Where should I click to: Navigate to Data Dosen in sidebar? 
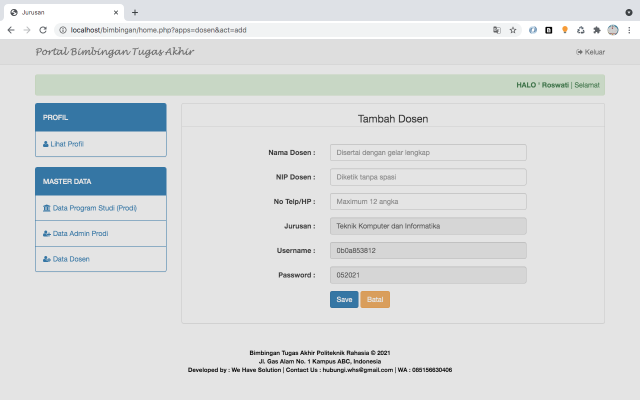(x=69, y=259)
